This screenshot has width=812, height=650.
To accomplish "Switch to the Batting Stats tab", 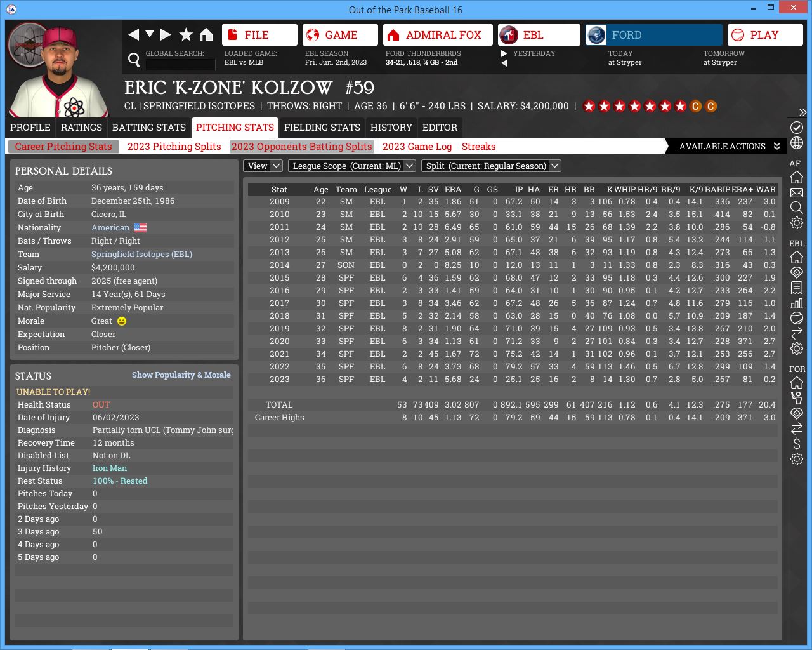I will coord(149,128).
